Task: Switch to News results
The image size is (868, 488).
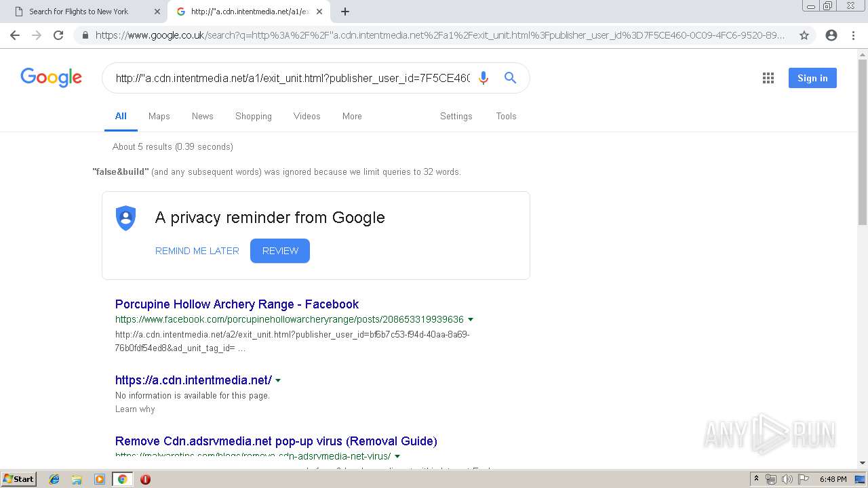Action: point(203,116)
